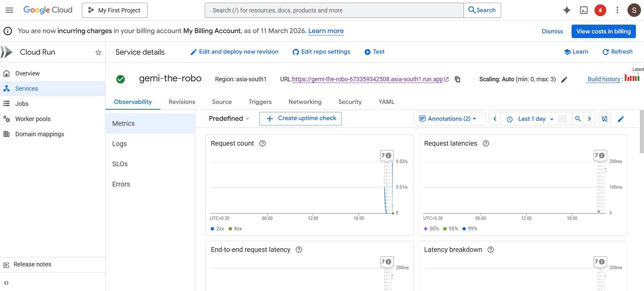Viewport: 644px width, 291px height.
Task: Expand the Predefined dashboard dropdown
Action: pyautogui.click(x=229, y=119)
